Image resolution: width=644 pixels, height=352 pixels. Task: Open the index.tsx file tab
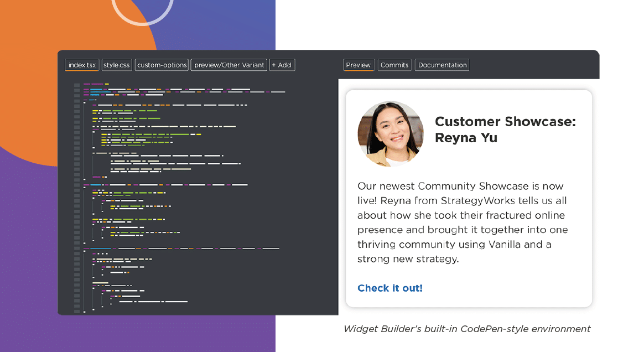tap(82, 65)
